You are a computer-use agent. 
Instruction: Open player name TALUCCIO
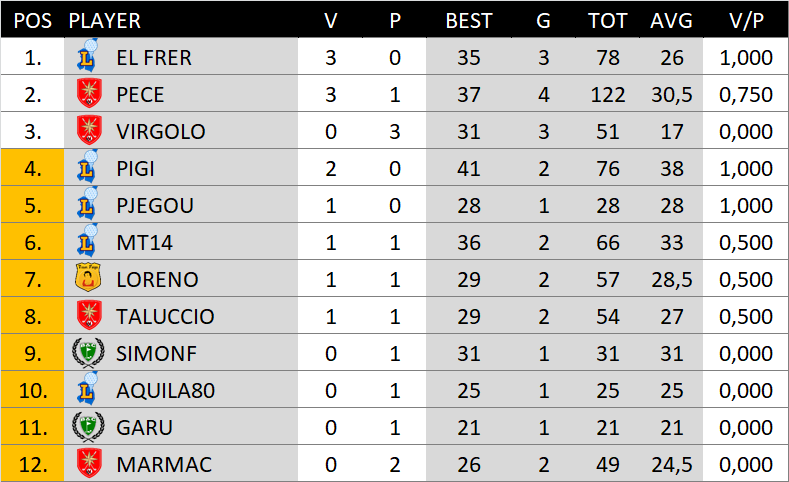point(165,316)
